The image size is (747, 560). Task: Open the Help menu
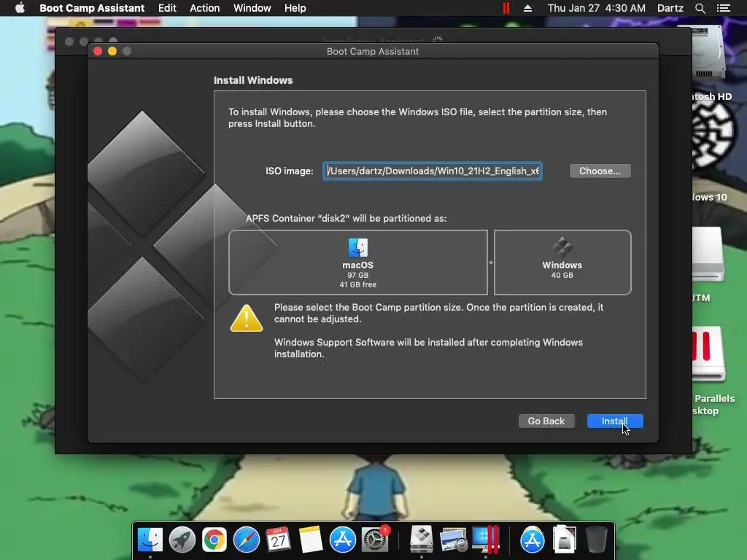click(x=295, y=8)
